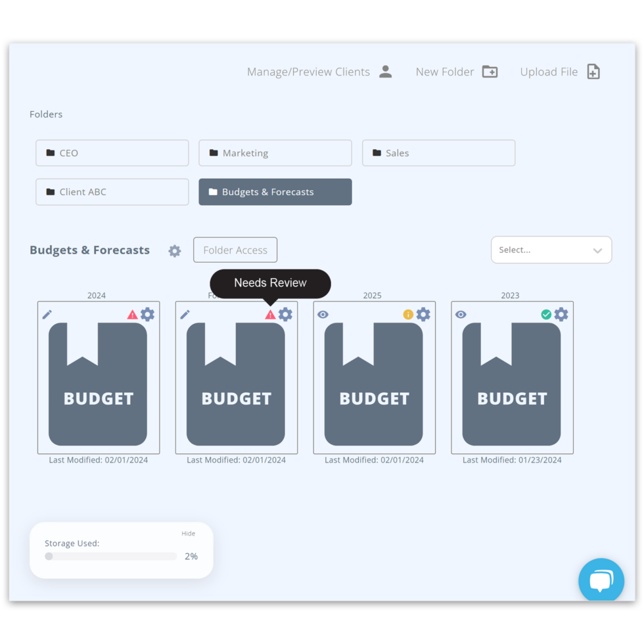Preview the 2023 budget using the eye icon
Screen dimensions: 644x644
tap(461, 315)
